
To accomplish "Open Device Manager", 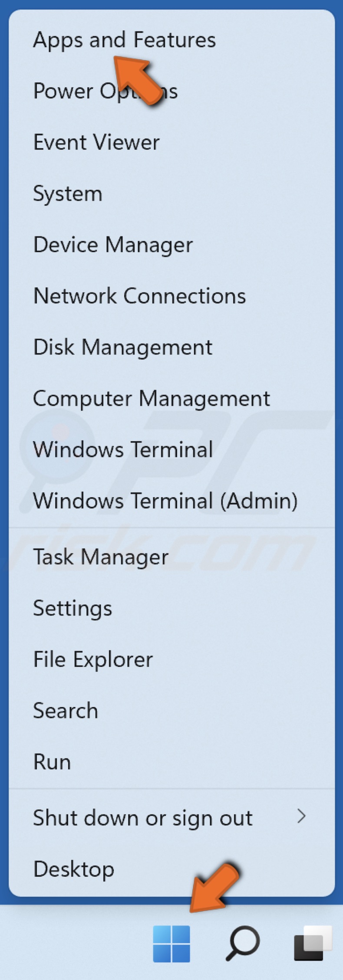I will click(113, 245).
